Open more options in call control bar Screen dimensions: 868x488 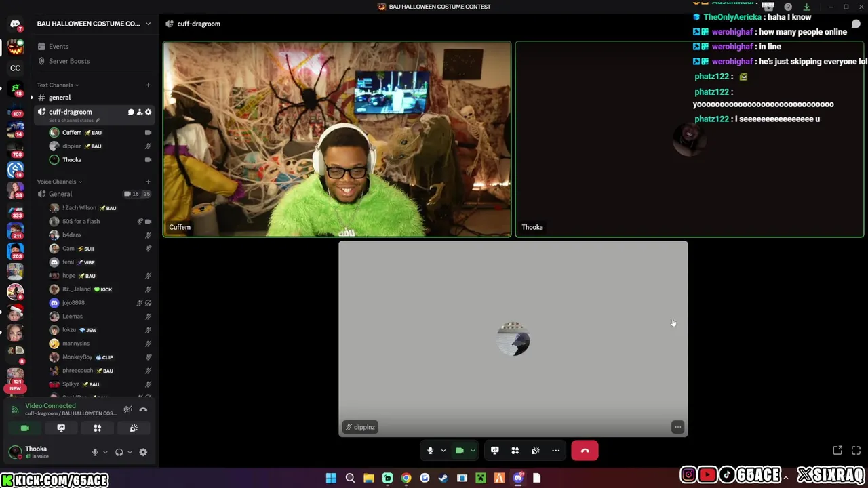pos(556,451)
